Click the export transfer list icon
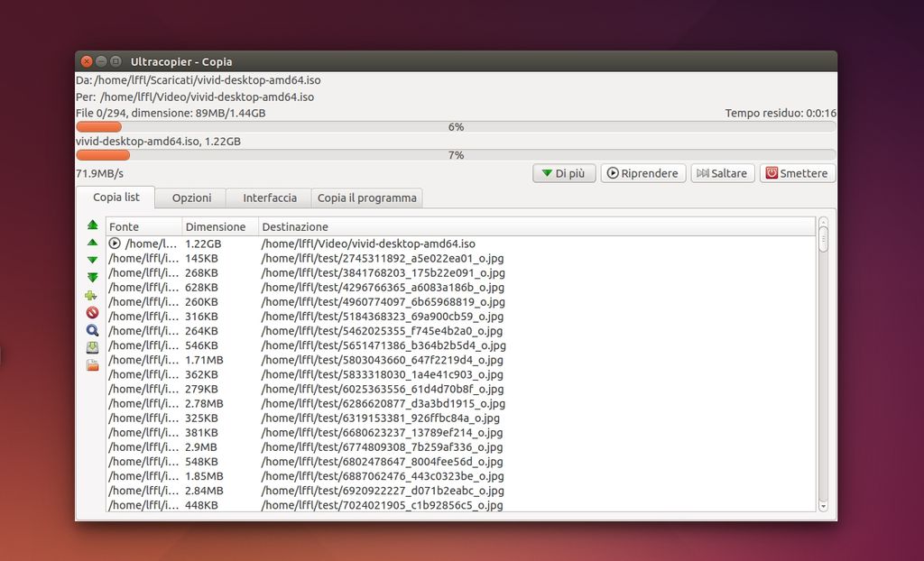Screen dimensions: 924x561 (x=92, y=347)
